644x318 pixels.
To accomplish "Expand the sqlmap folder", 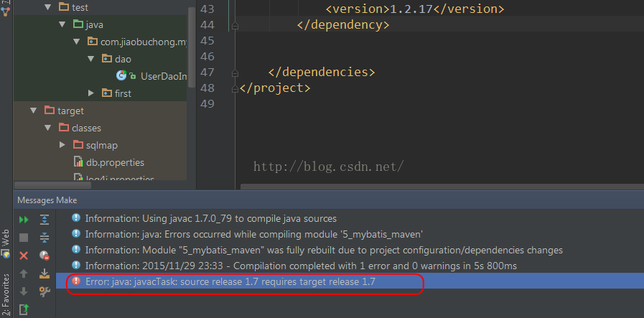I will 62,145.
